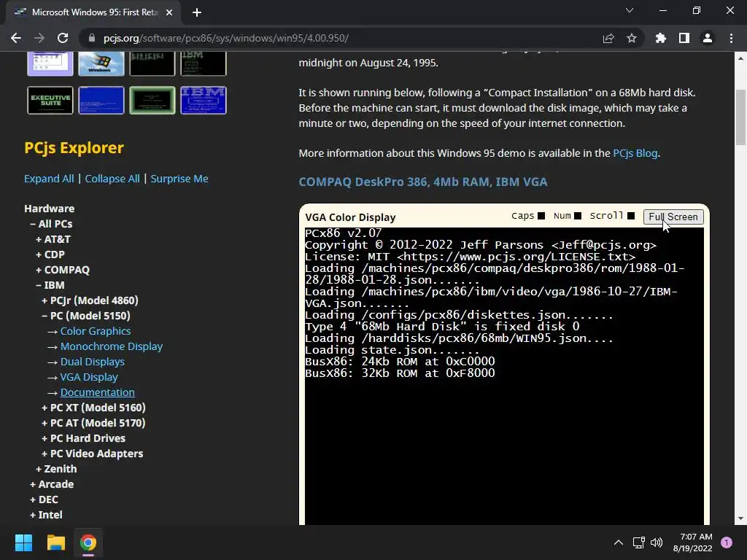Open the network status tray icon

tap(638, 542)
